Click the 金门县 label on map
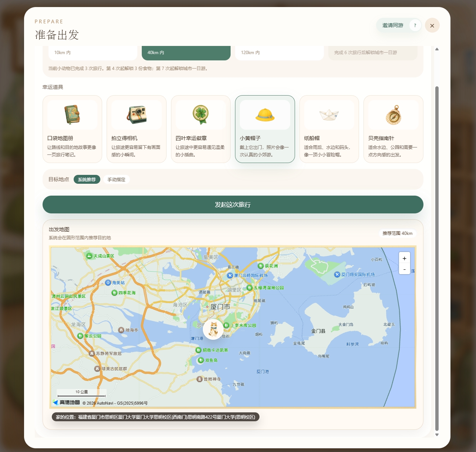476x452 pixels. coord(318,331)
